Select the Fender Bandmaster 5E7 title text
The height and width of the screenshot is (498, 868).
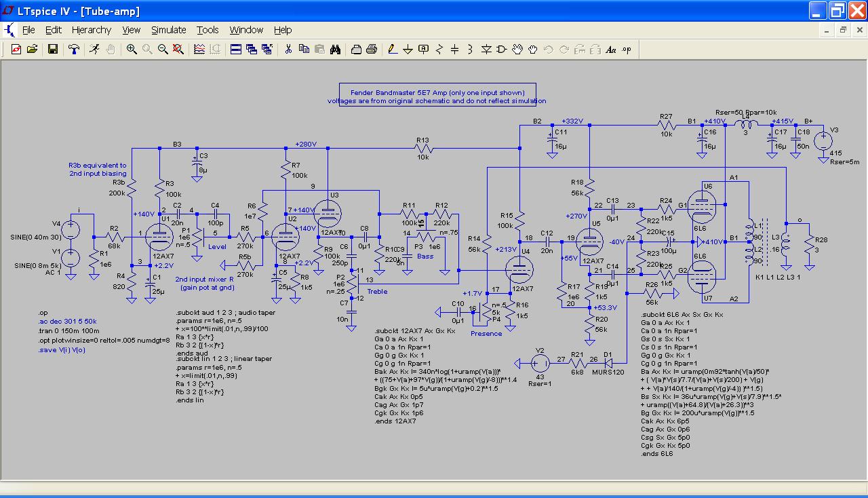click(437, 93)
